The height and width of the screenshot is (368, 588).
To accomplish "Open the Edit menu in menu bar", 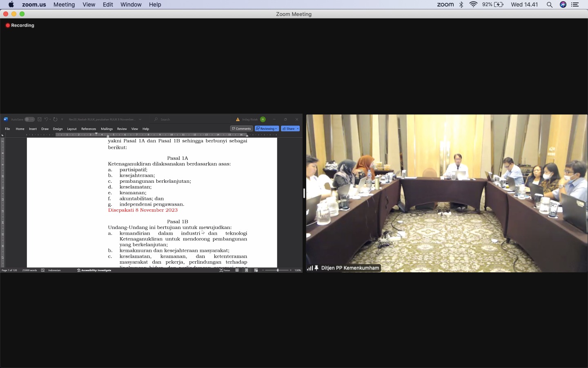I will pyautogui.click(x=108, y=4).
